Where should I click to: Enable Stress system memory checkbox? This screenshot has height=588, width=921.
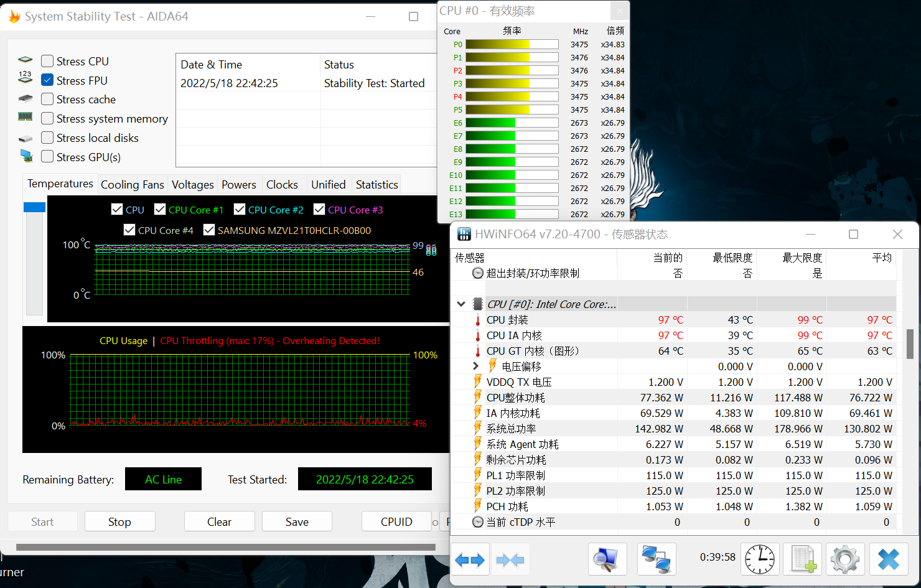tap(47, 118)
